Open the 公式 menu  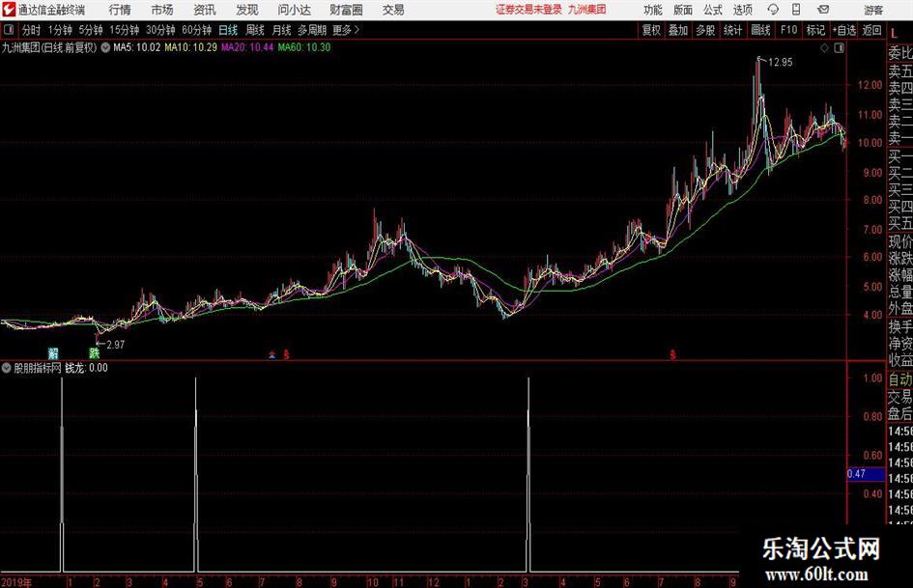coord(712,10)
